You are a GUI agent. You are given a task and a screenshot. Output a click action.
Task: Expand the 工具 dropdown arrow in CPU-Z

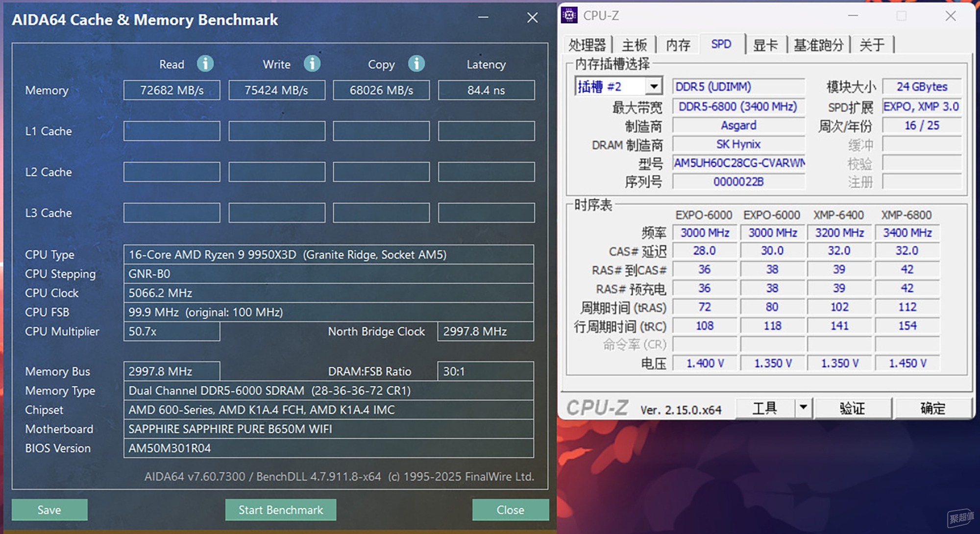tap(803, 407)
